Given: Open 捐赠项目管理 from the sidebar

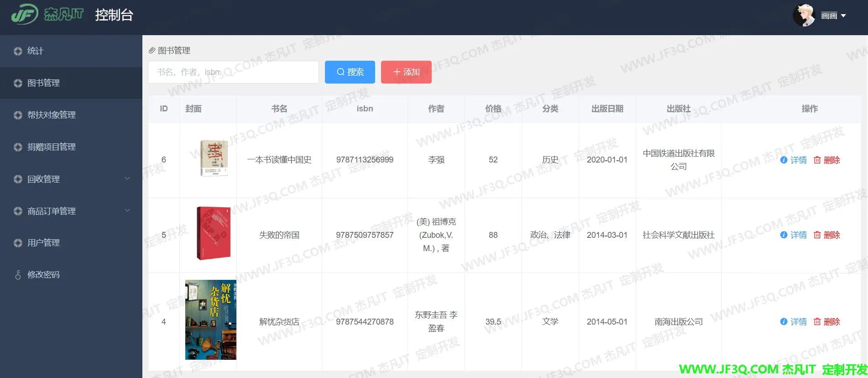Looking at the screenshot, I should coord(51,147).
